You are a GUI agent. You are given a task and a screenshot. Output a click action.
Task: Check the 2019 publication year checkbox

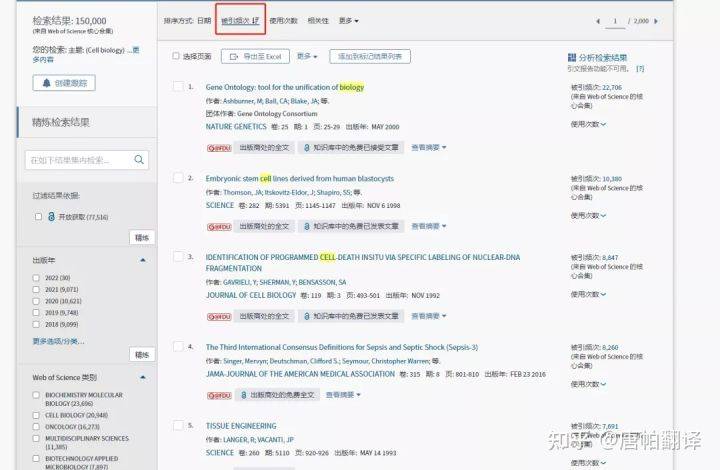[36, 313]
